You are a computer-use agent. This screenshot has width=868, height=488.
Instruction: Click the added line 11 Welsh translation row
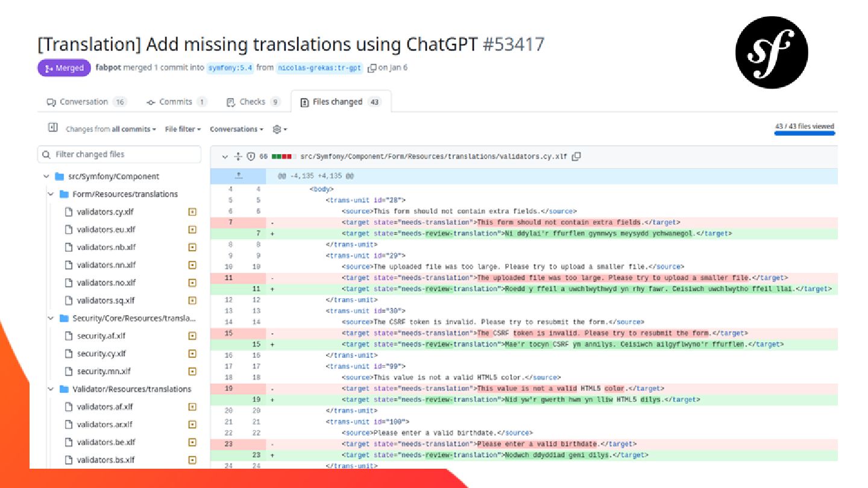524,289
